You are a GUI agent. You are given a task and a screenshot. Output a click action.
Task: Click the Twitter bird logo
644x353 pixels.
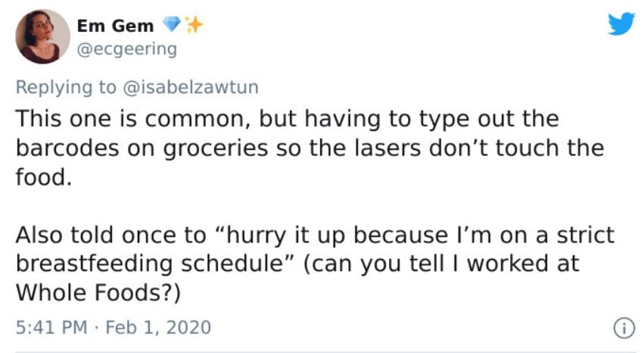click(621, 23)
